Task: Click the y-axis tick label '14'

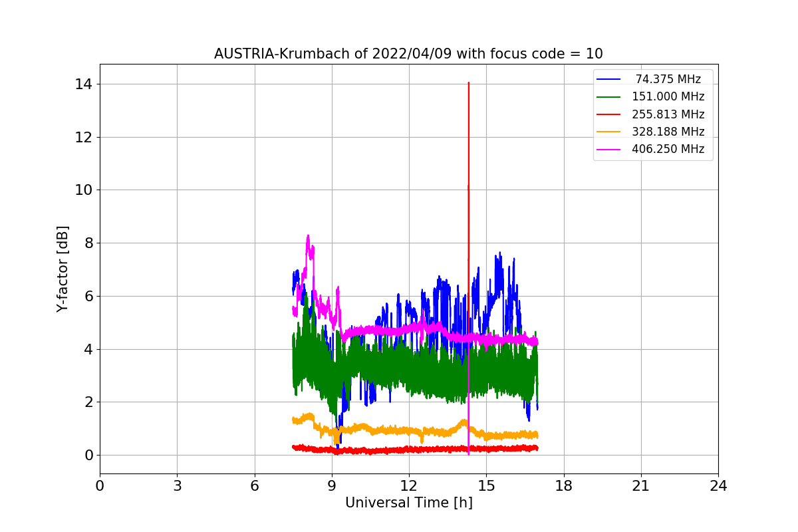Action: point(84,84)
